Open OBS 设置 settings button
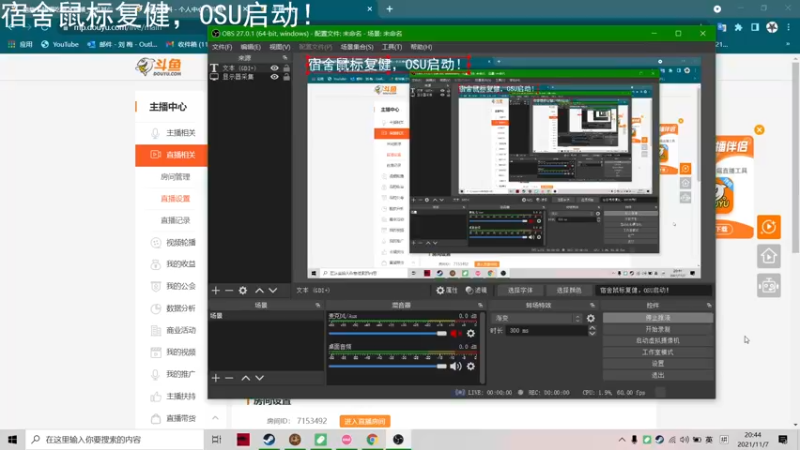 coord(658,363)
